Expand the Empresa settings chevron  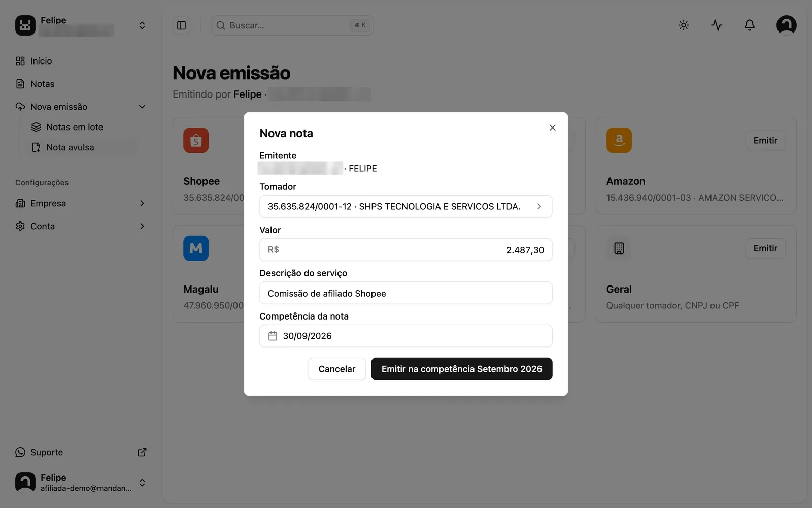tap(142, 203)
